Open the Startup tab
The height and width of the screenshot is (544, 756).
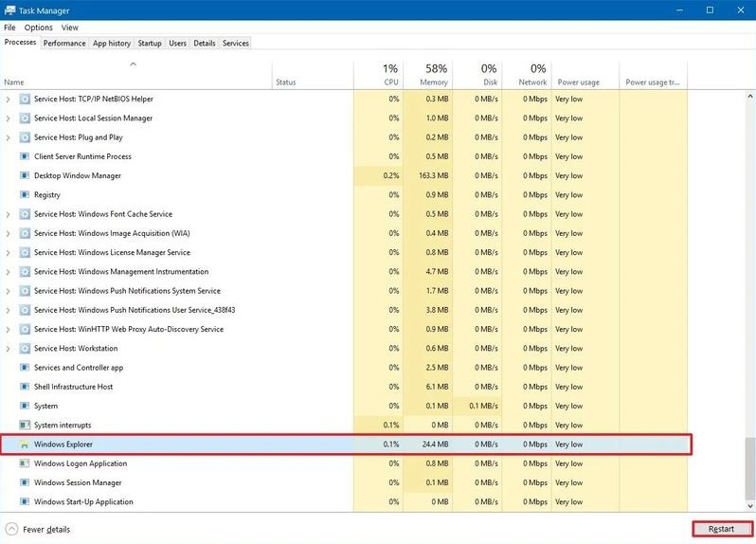pyautogui.click(x=150, y=44)
